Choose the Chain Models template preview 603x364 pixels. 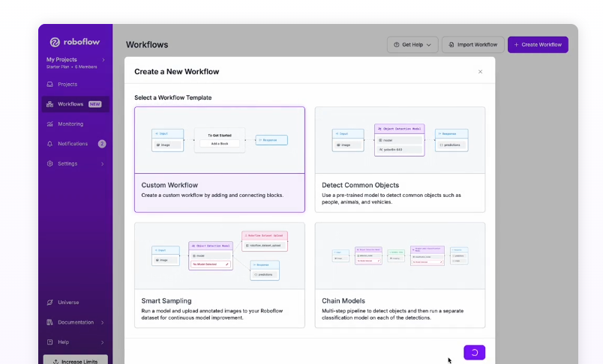400,256
